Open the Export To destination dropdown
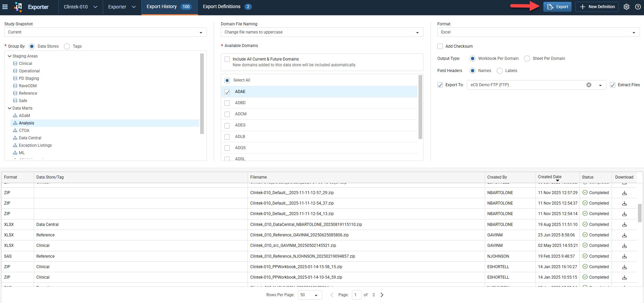Screen dimensions: 644x303 tap(600, 85)
